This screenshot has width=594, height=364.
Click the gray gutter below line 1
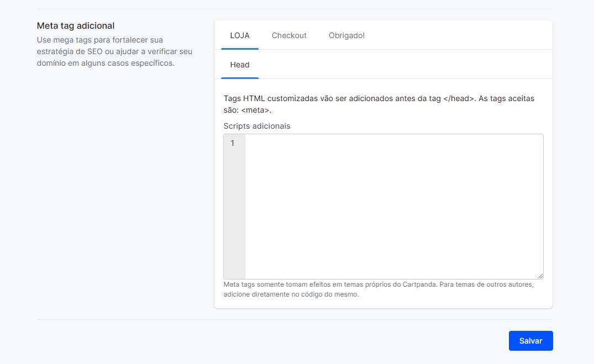click(234, 221)
